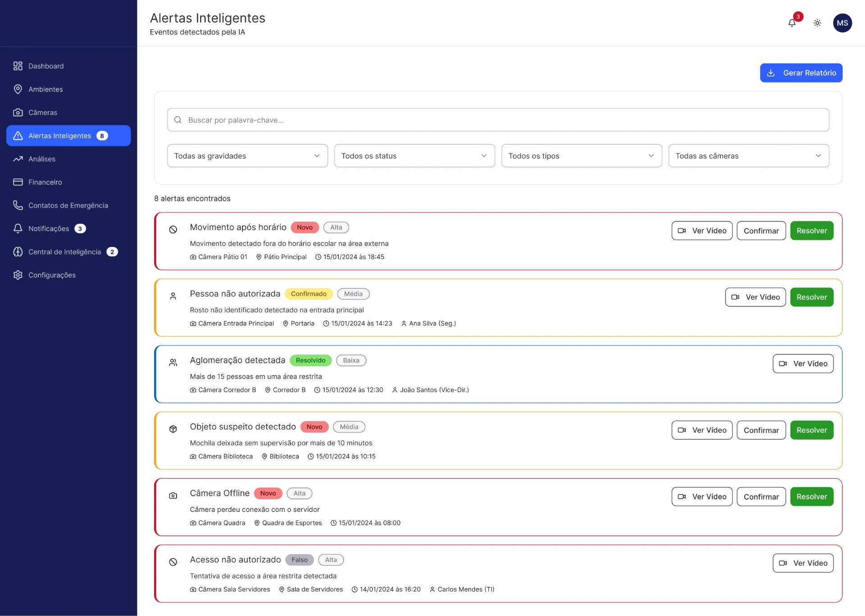Click the Aglomeração detectada group icon
865x616 pixels.
(173, 363)
